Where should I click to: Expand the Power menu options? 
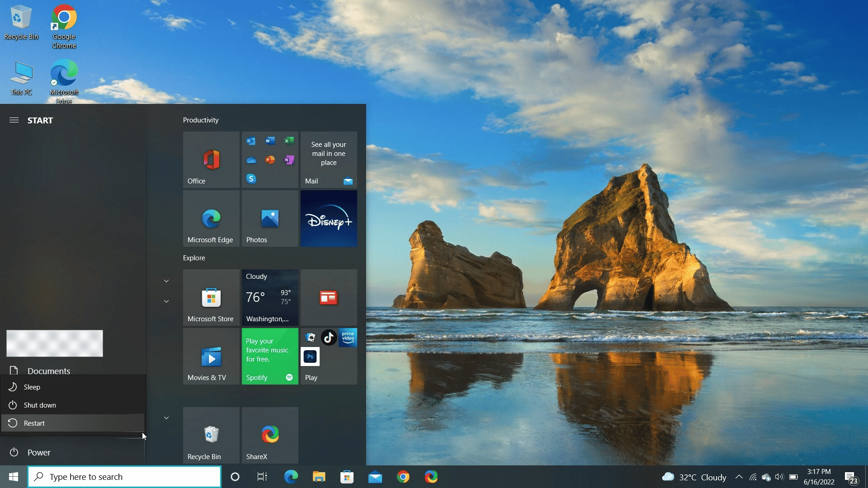click(x=39, y=452)
